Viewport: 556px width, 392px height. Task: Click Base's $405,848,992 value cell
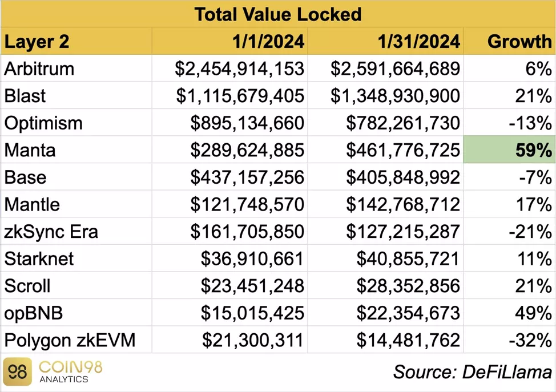coord(402,177)
